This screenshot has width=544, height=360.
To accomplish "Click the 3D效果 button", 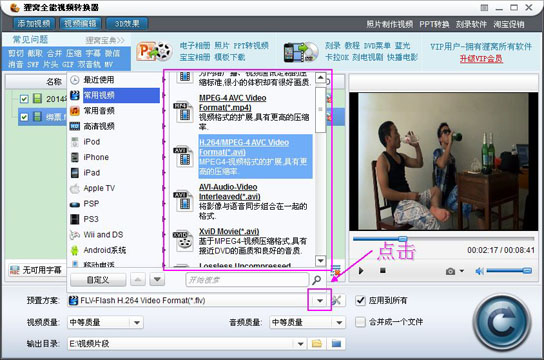I will coord(127,24).
